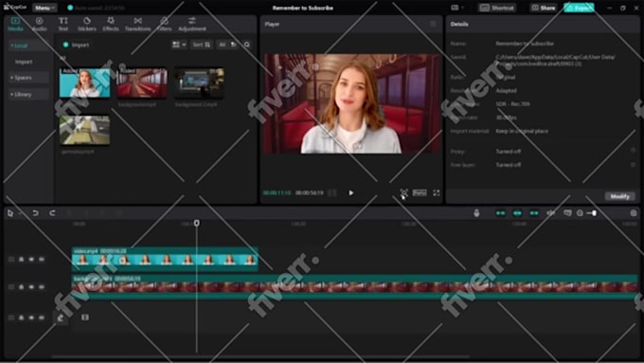Mute the video.mp4 top track
The width and height of the screenshot is (644, 363).
[42, 260]
